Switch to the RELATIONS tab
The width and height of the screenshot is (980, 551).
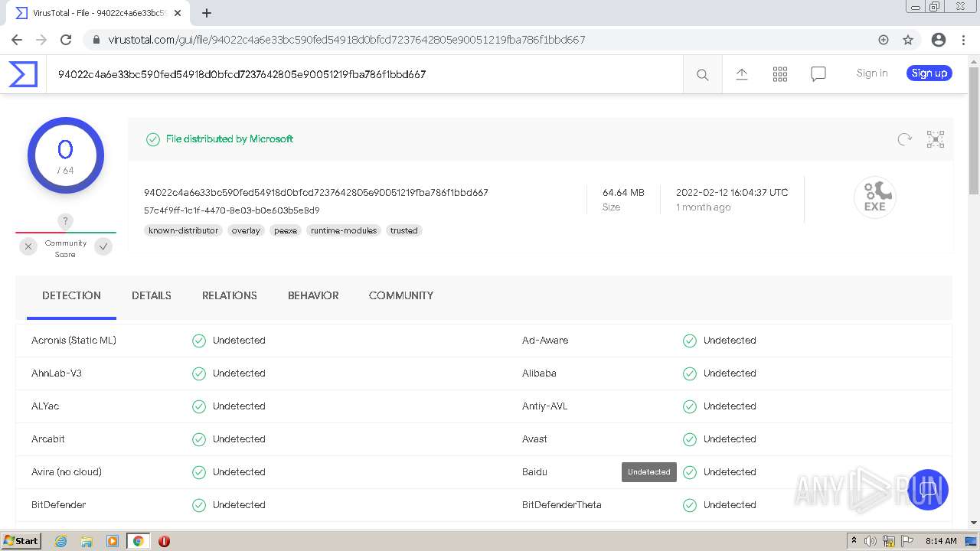230,295
